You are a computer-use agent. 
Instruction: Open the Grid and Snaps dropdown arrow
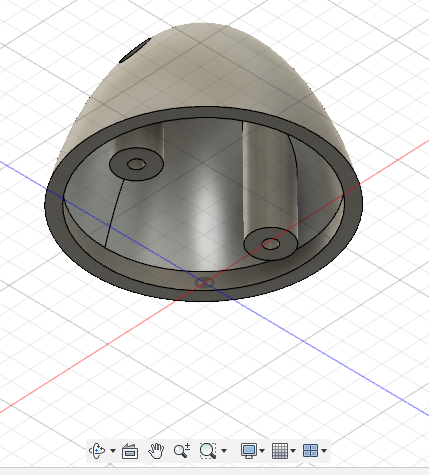tap(293, 451)
